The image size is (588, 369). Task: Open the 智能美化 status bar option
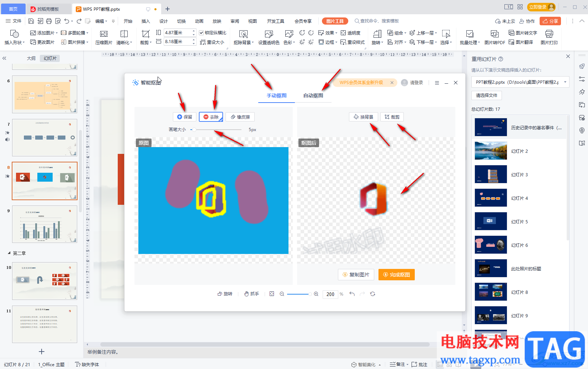366,364
